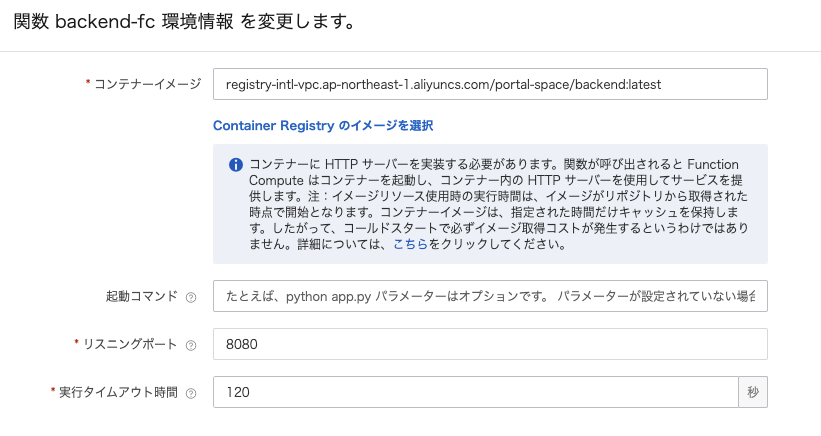Click into the 起動コマンド input field
821x436 pixels.
tap(490, 296)
